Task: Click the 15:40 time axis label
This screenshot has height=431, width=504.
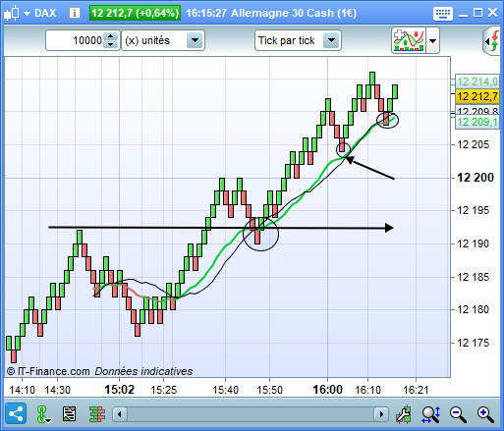Action: point(226,390)
